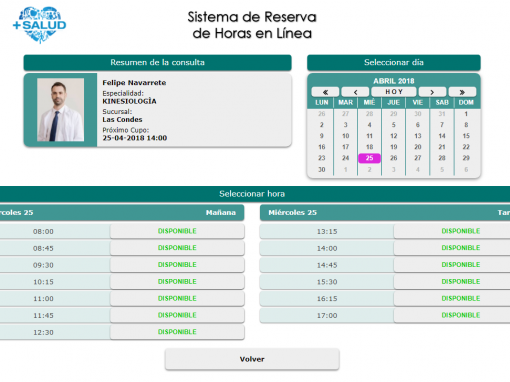The image size is (510, 382).
Task: Click the Volver button
Action: [x=252, y=359]
